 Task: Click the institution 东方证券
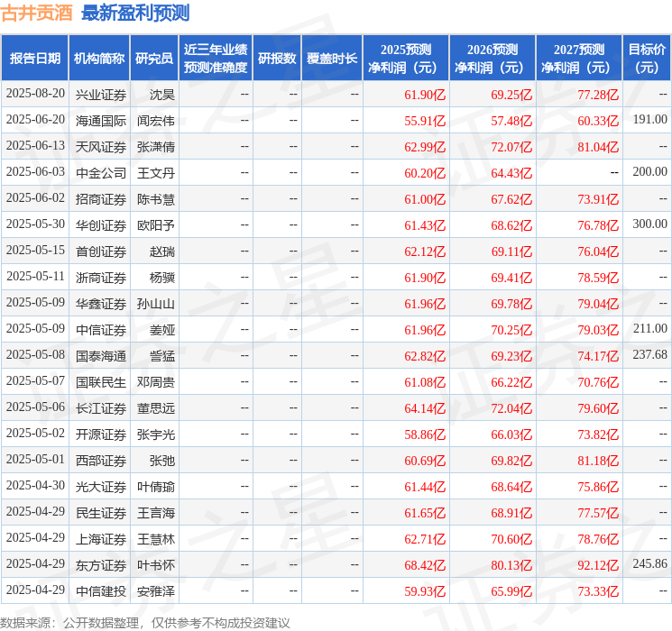coord(101,565)
